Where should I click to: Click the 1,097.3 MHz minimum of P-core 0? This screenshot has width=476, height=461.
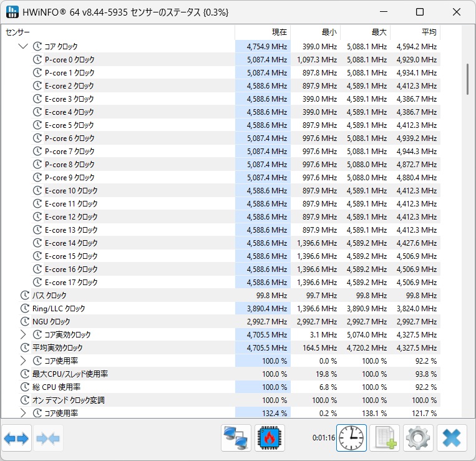point(317,59)
